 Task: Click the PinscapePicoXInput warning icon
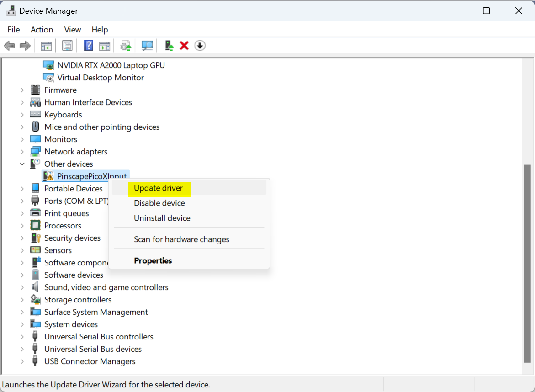click(x=48, y=176)
